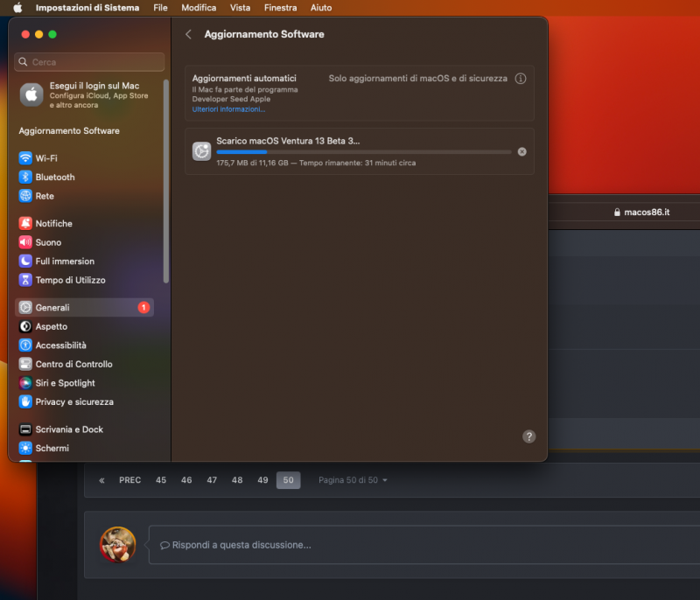The image size is (700, 600).
Task: Select the Generali settings item with badge
Action: 84,307
